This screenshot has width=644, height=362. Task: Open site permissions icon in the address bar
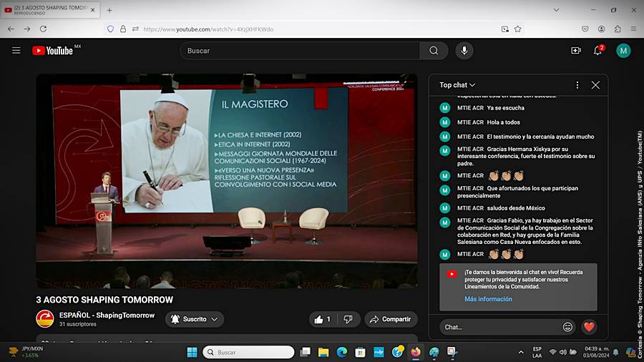pyautogui.click(x=135, y=29)
